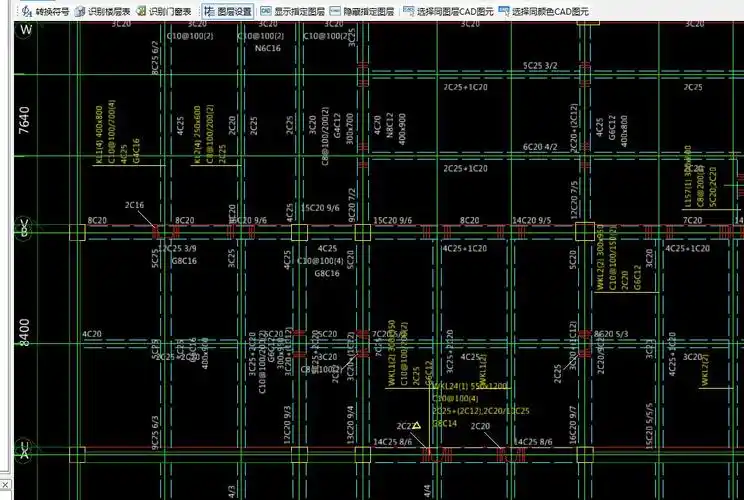Select the axis bubble labeled W
The height and width of the screenshot is (500, 744).
tap(26, 32)
